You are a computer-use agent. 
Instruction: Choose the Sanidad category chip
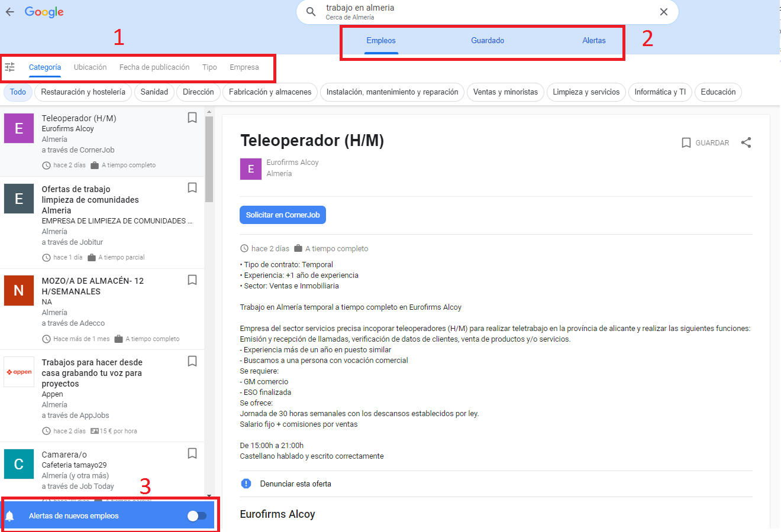point(154,92)
